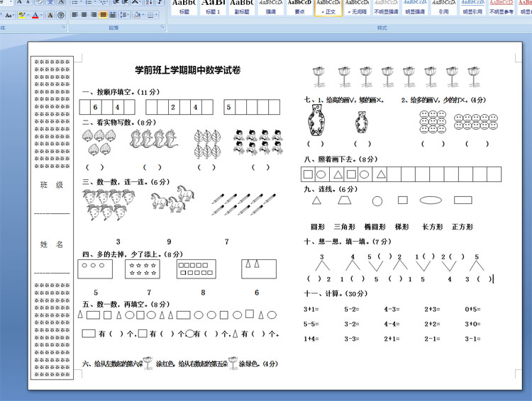The height and width of the screenshot is (401, 532).
Task: Open enclosed character tool
Action: pyautogui.click(x=61, y=15)
